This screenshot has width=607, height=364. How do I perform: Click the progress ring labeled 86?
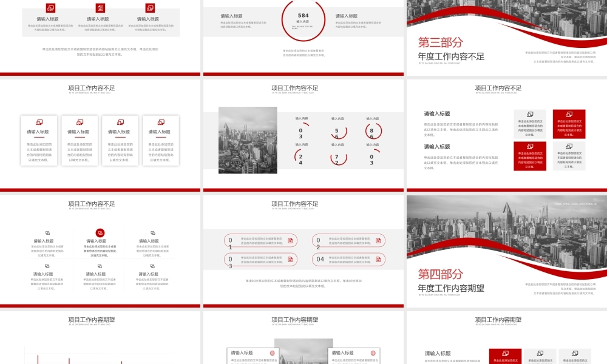[373, 131]
